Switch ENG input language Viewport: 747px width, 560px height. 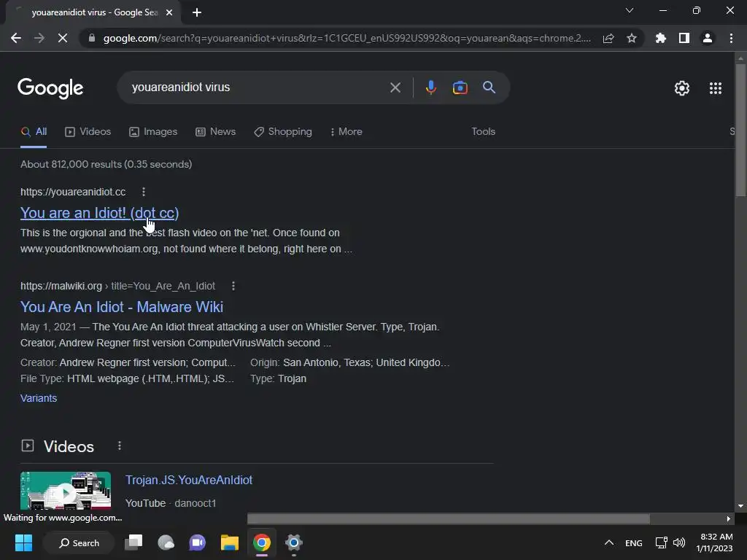point(634,543)
